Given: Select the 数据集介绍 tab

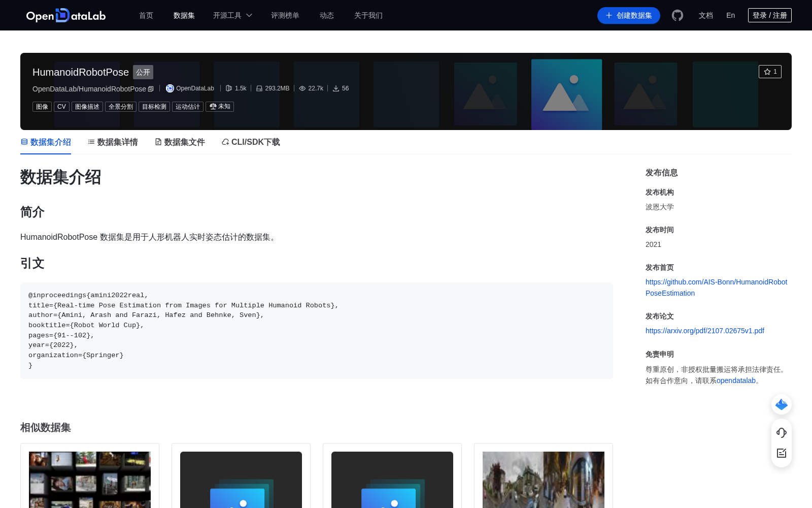Looking at the screenshot, I should (x=46, y=142).
